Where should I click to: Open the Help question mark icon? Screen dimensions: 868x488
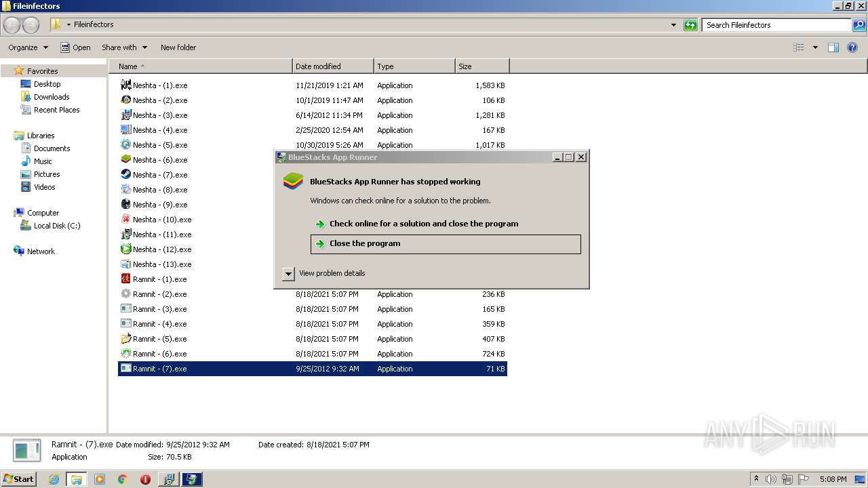pos(853,47)
